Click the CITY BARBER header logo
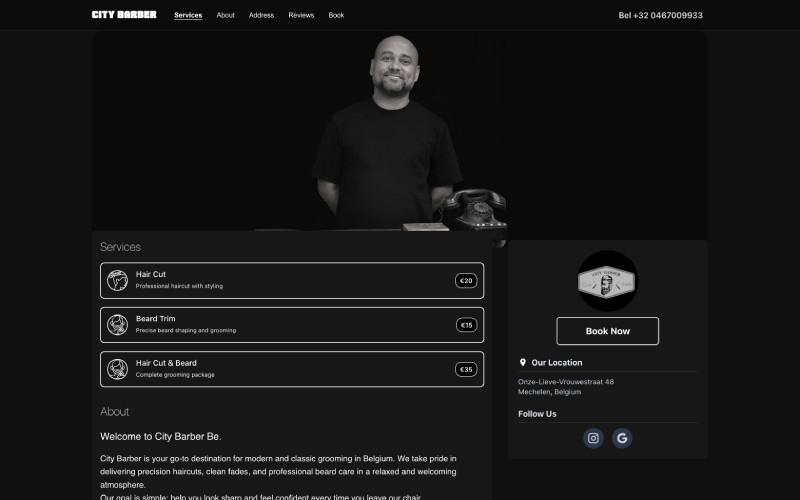The width and height of the screenshot is (800, 500). pos(124,15)
